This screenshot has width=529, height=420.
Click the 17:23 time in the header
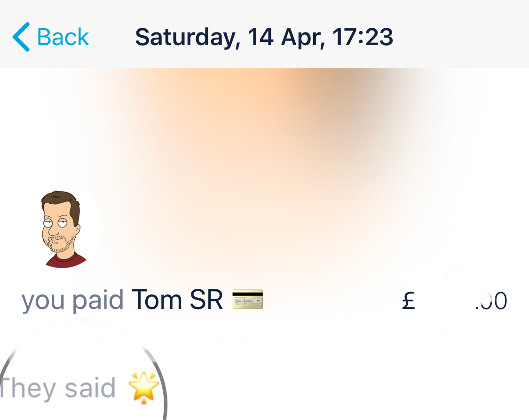tap(363, 37)
